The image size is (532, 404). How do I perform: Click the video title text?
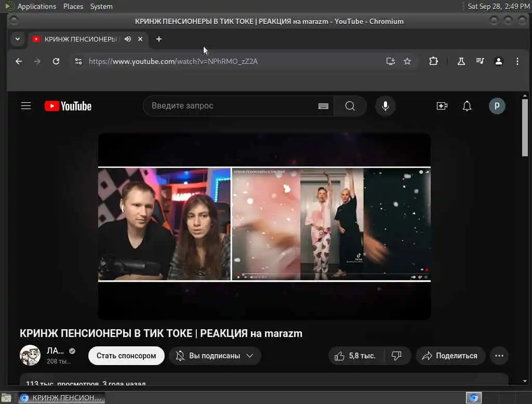pyautogui.click(x=161, y=333)
